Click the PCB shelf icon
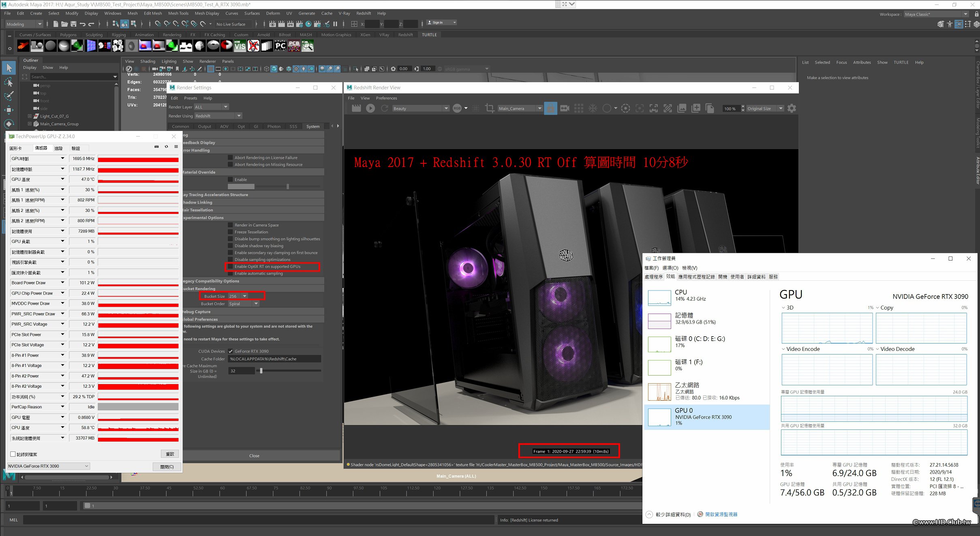Screen dimensions: 980x536 click(294, 46)
